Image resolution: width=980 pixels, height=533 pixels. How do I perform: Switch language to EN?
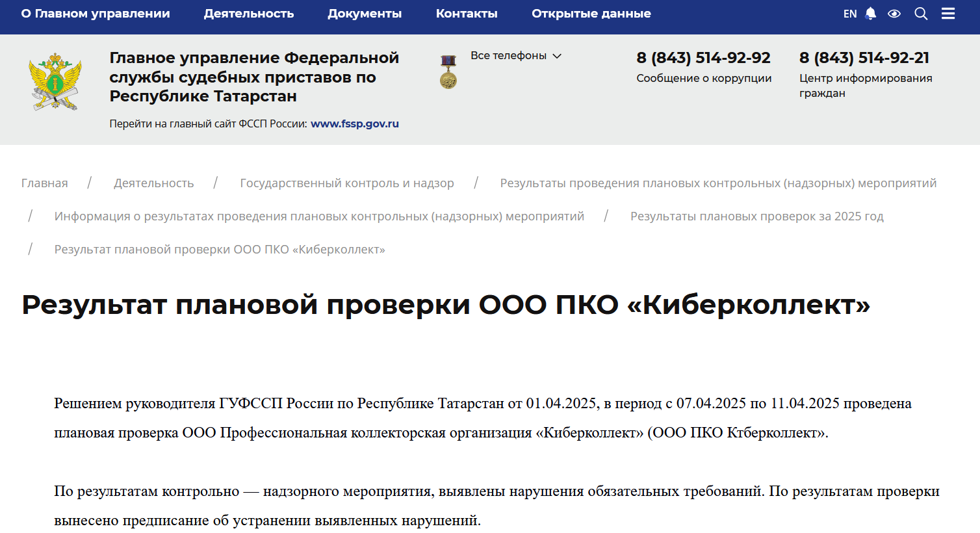pyautogui.click(x=850, y=14)
